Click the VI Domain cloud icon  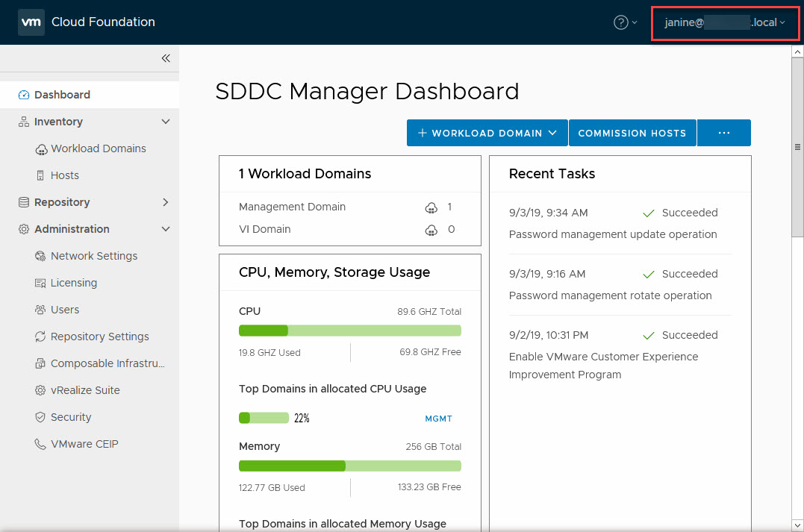tap(431, 230)
